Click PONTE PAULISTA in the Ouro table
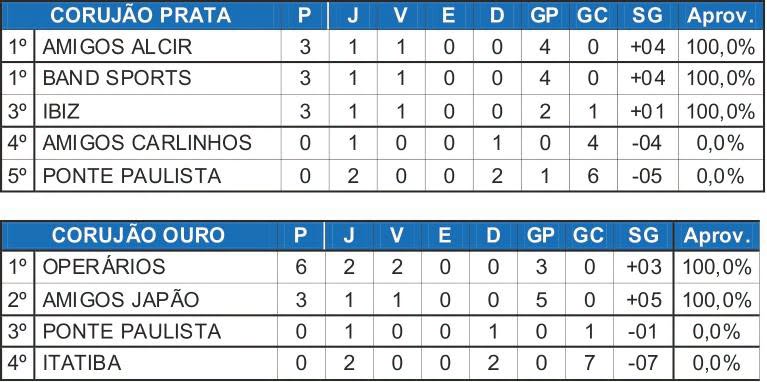The image size is (767, 382). pyautogui.click(x=132, y=332)
